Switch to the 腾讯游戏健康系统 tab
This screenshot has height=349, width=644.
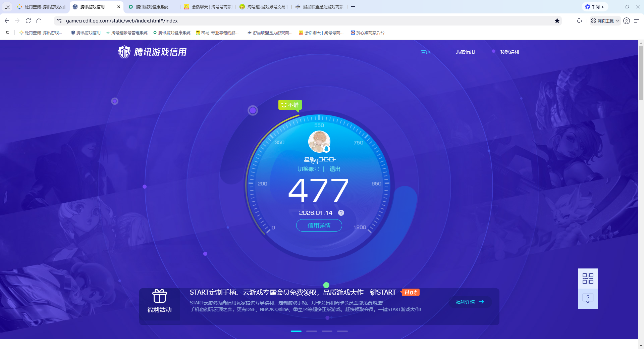click(x=151, y=6)
